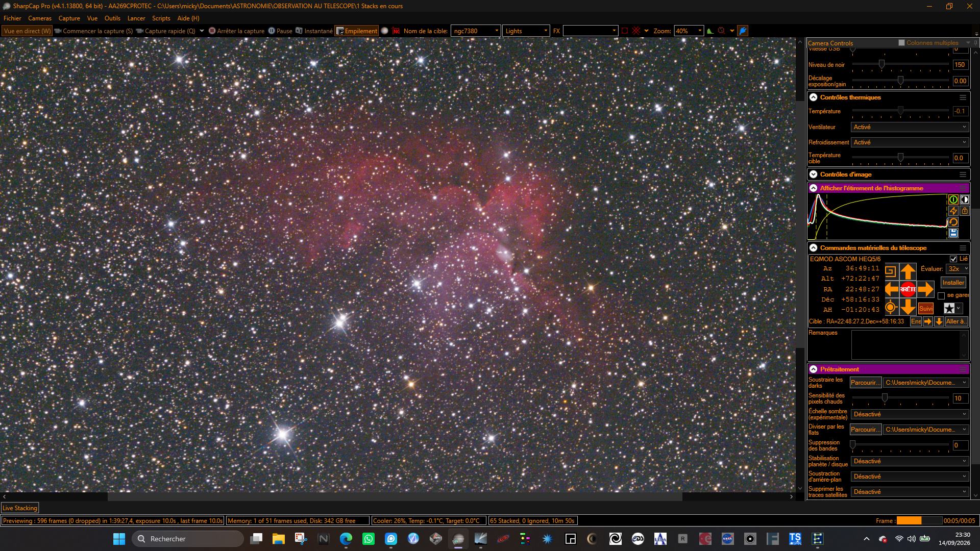Click Parcourir next to Soustraire les darks

tap(865, 383)
